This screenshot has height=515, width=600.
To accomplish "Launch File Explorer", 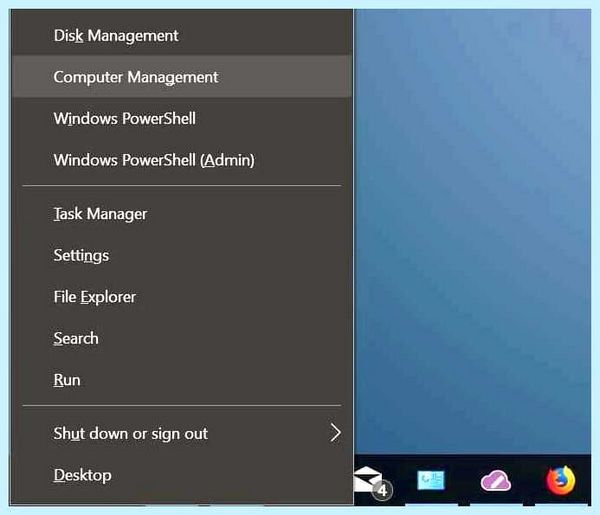I will 182,297.
